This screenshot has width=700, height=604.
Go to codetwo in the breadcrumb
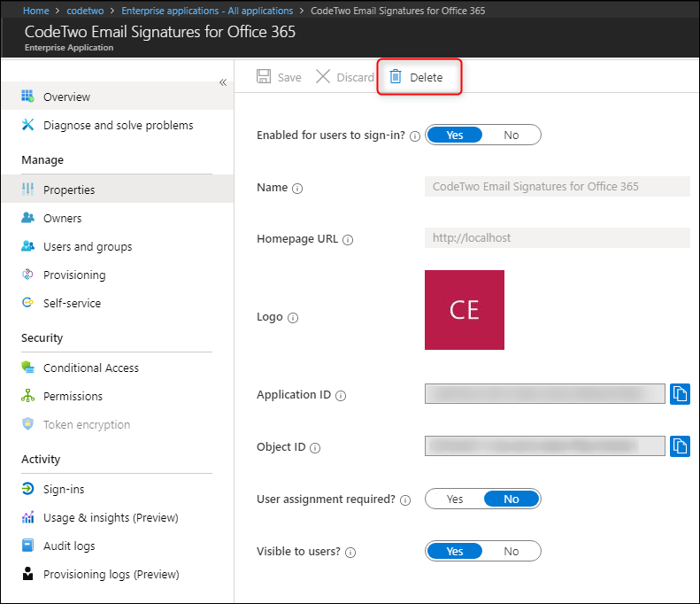pyautogui.click(x=85, y=11)
